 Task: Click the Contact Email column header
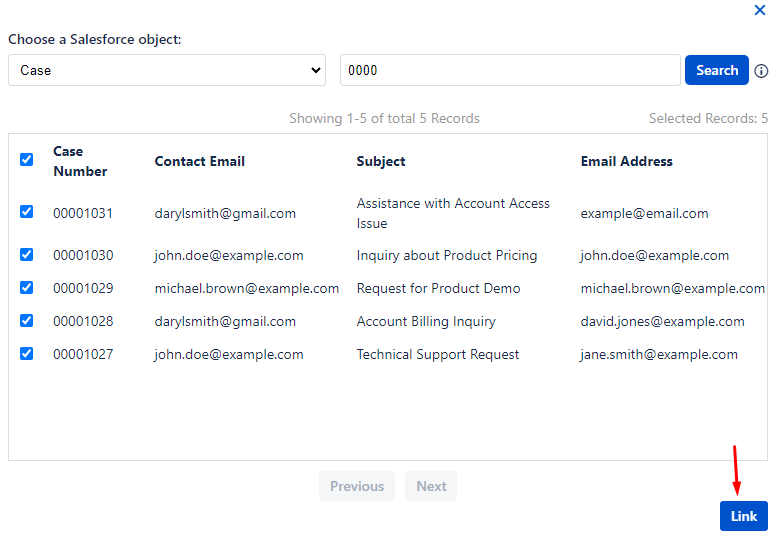[199, 161]
